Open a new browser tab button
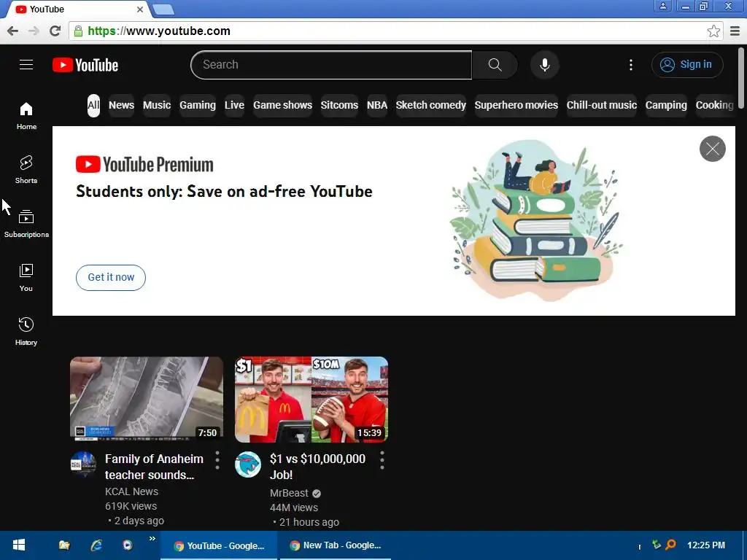This screenshot has width=747, height=560. [x=163, y=9]
